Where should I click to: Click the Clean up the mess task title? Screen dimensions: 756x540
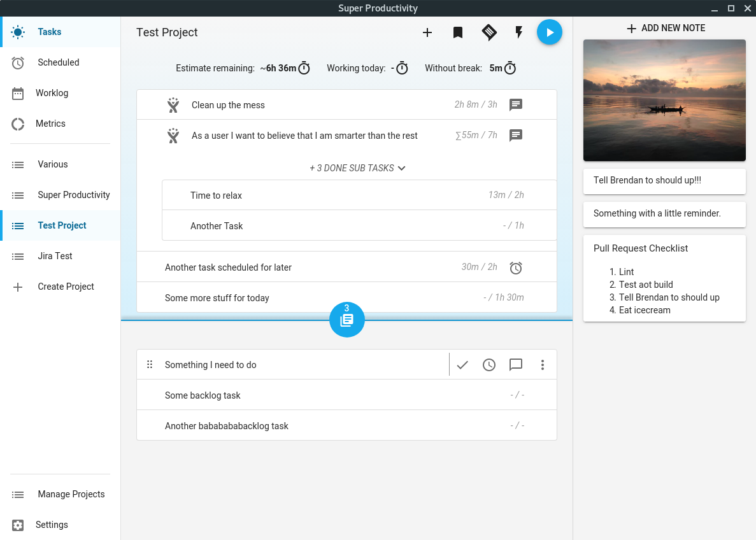pos(228,105)
